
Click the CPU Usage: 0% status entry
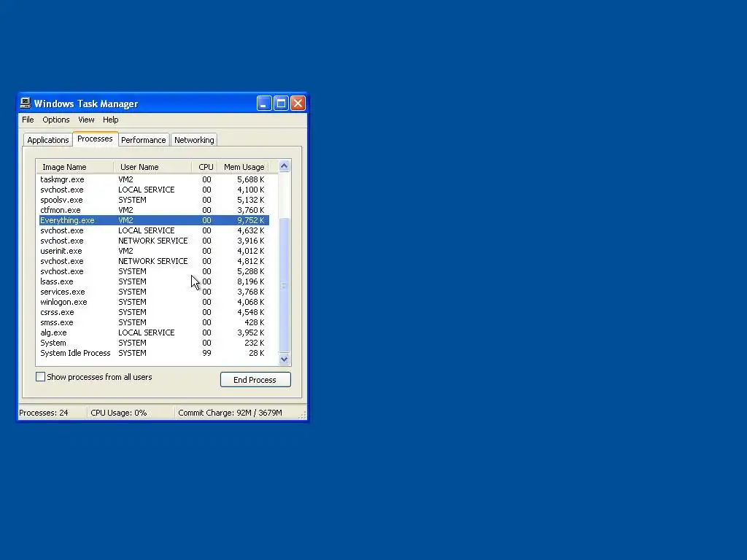119,413
